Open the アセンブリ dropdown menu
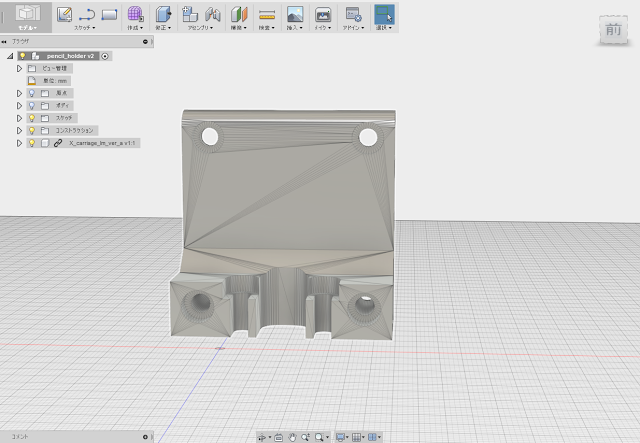The height and width of the screenshot is (443, 640). point(200,28)
